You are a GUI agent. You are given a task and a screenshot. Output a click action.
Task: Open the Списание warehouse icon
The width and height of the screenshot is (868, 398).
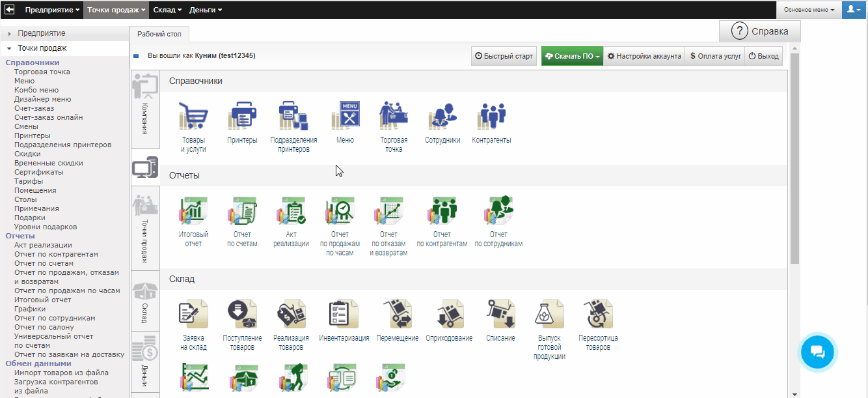click(500, 314)
